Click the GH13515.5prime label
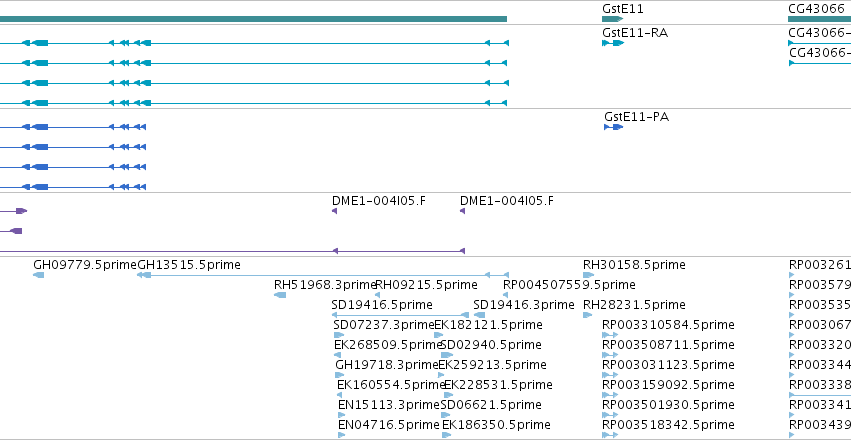The image size is (851, 440). point(189,265)
